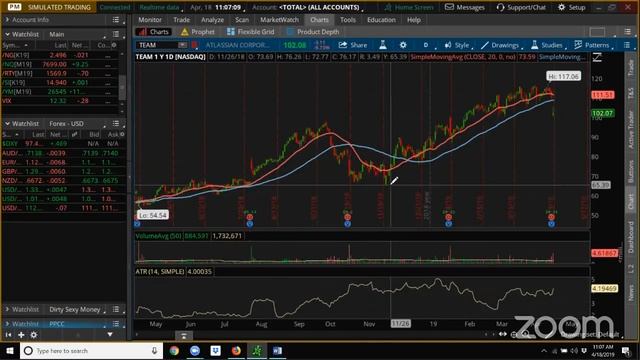The image size is (640, 360).
Task: Open left sidebar settings gear icon
Action: (x=33, y=335)
